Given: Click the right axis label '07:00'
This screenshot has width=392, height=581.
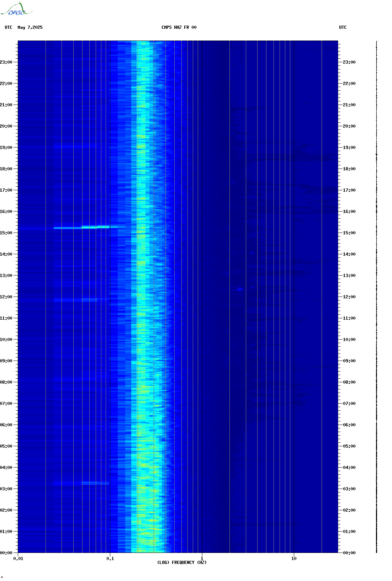Looking at the screenshot, I should point(349,404).
